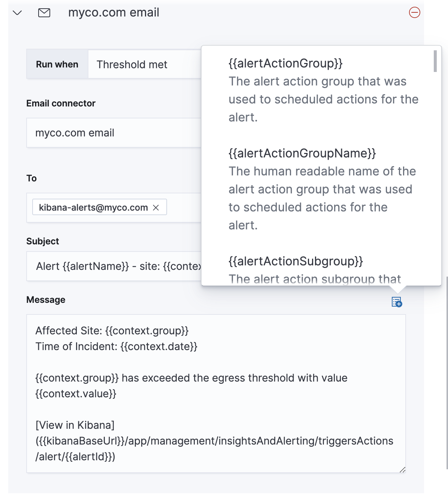The height and width of the screenshot is (497, 448).
Task: Click the Message field label
Action: click(46, 300)
